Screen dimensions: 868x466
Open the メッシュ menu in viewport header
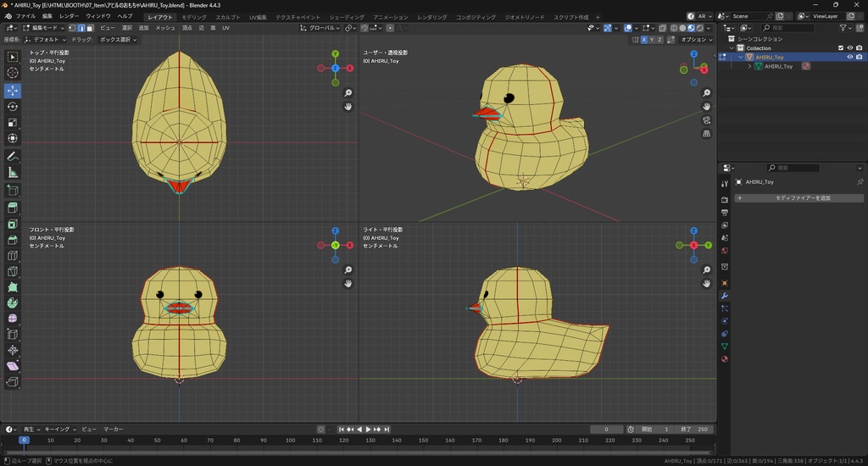[x=165, y=28]
